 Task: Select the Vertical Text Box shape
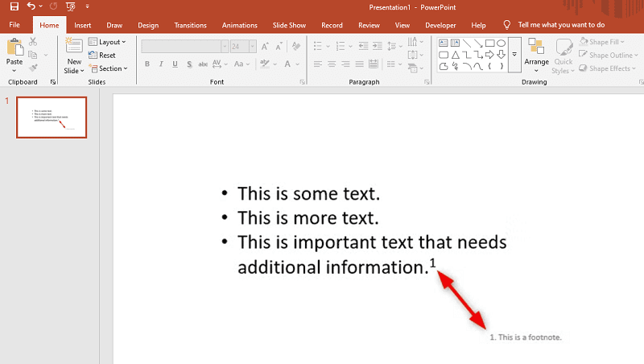click(x=455, y=43)
